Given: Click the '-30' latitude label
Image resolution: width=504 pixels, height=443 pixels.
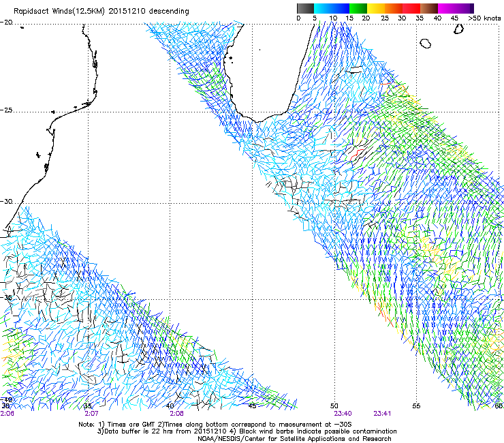Looking at the screenshot, I should 6,201.
